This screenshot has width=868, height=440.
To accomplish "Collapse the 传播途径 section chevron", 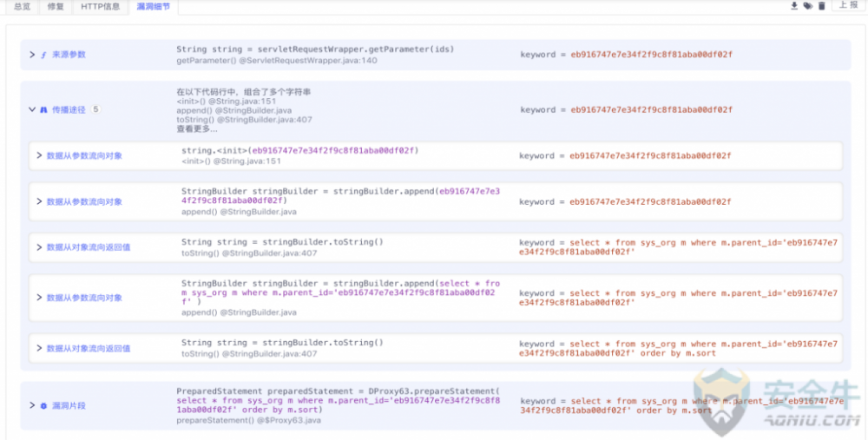I will [32, 109].
